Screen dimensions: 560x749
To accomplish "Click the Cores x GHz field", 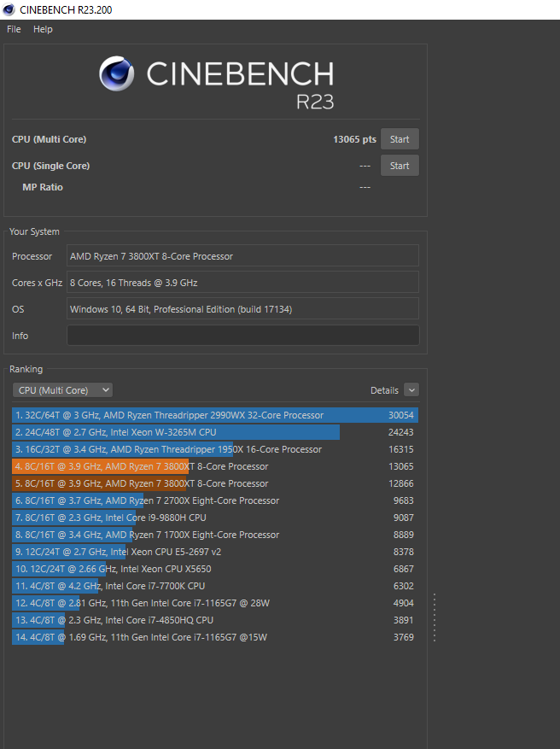I will point(243,283).
